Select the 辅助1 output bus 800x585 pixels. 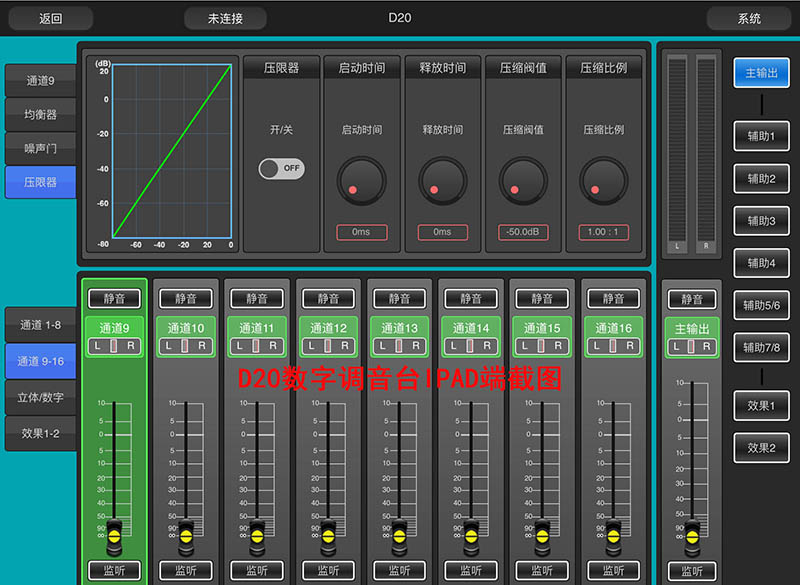(x=761, y=135)
